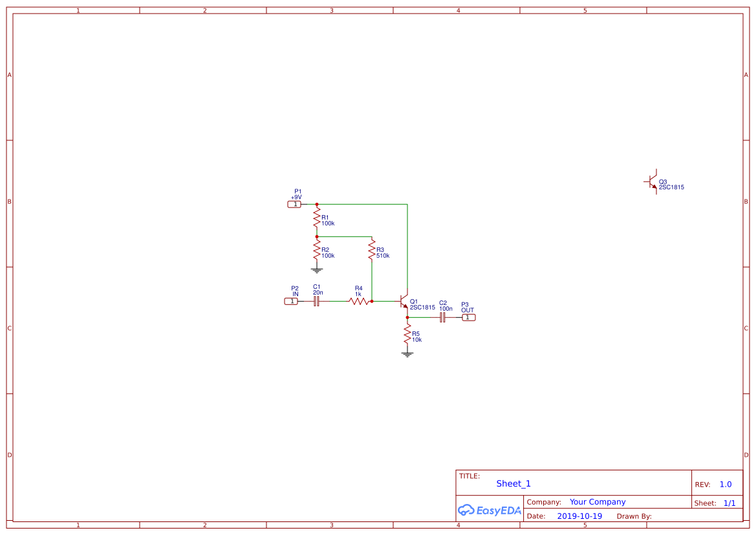This screenshot has height=535, width=756.
Task: Click the Sheet 1/1 field
Action: [x=729, y=503]
